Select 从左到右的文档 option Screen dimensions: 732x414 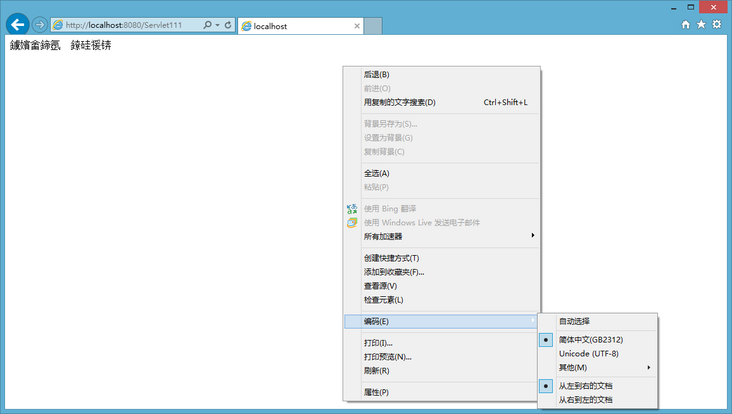(x=598, y=386)
